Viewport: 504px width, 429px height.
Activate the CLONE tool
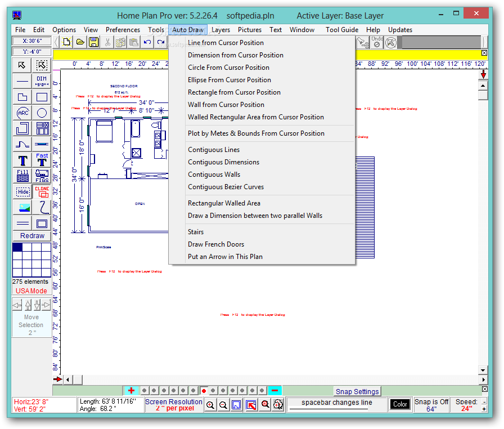(42, 191)
